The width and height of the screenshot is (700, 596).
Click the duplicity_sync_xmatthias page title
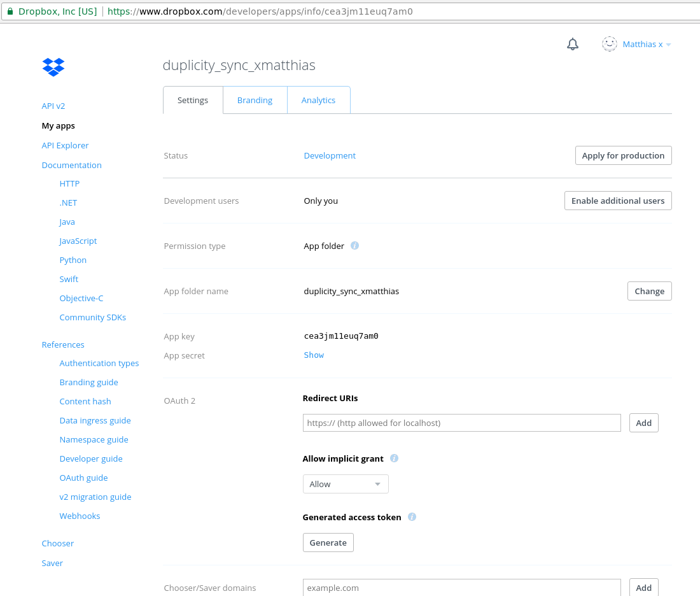click(239, 65)
